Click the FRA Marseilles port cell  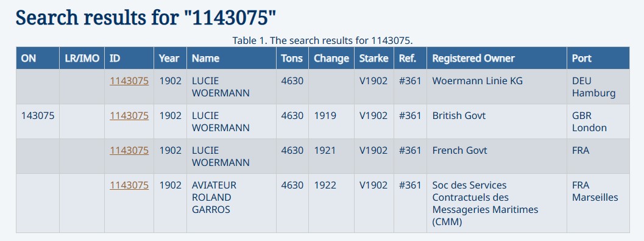point(598,203)
